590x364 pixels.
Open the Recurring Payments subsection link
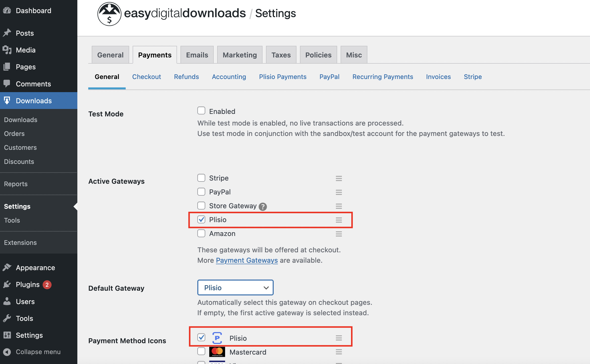coord(383,77)
